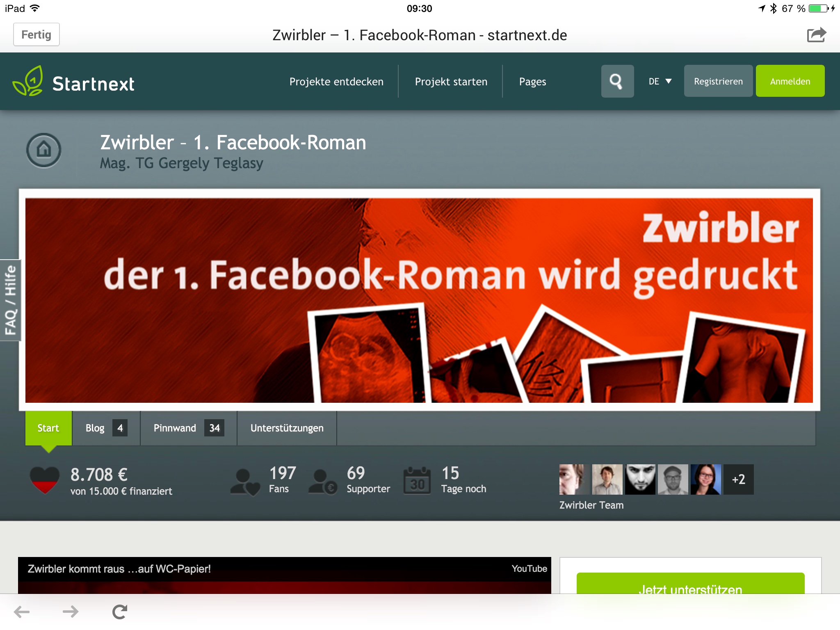The image size is (840, 630).
Task: Open the DE language dropdown
Action: pyautogui.click(x=658, y=81)
